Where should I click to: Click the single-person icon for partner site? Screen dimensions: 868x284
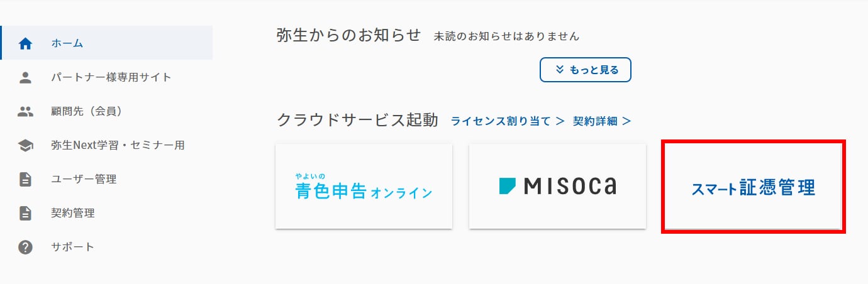point(26,77)
